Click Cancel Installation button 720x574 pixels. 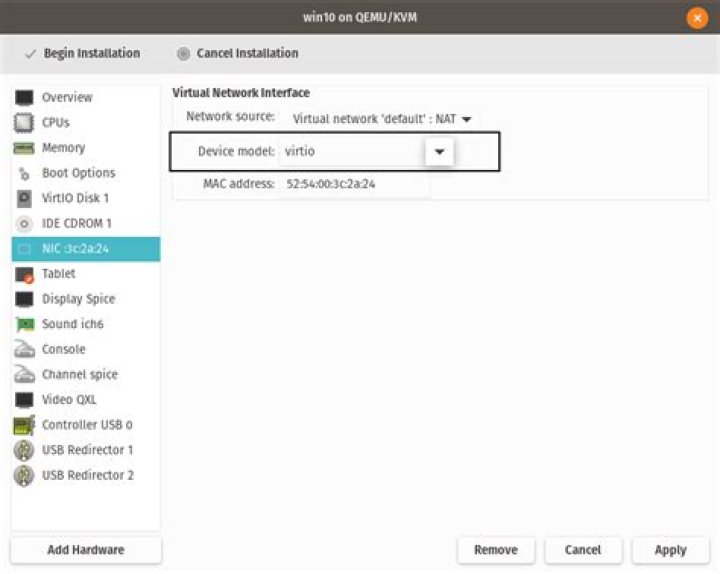click(x=238, y=54)
